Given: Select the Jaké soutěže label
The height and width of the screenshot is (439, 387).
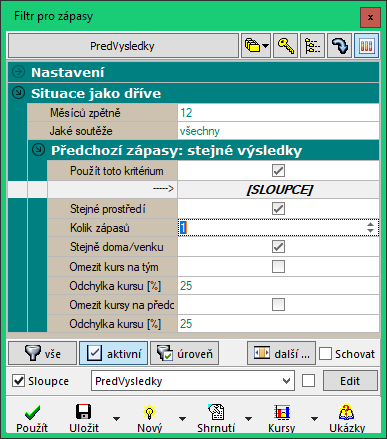Looking at the screenshot, I should coord(81,131).
